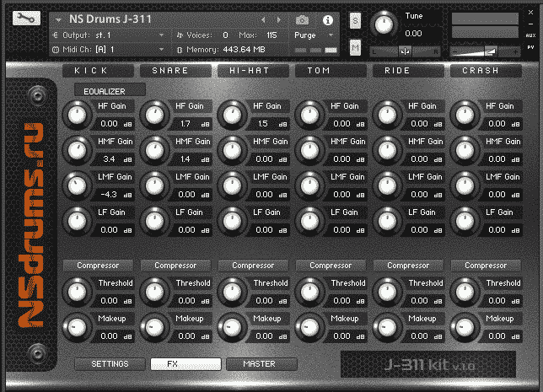Select the HI-HAT tab

253,71
